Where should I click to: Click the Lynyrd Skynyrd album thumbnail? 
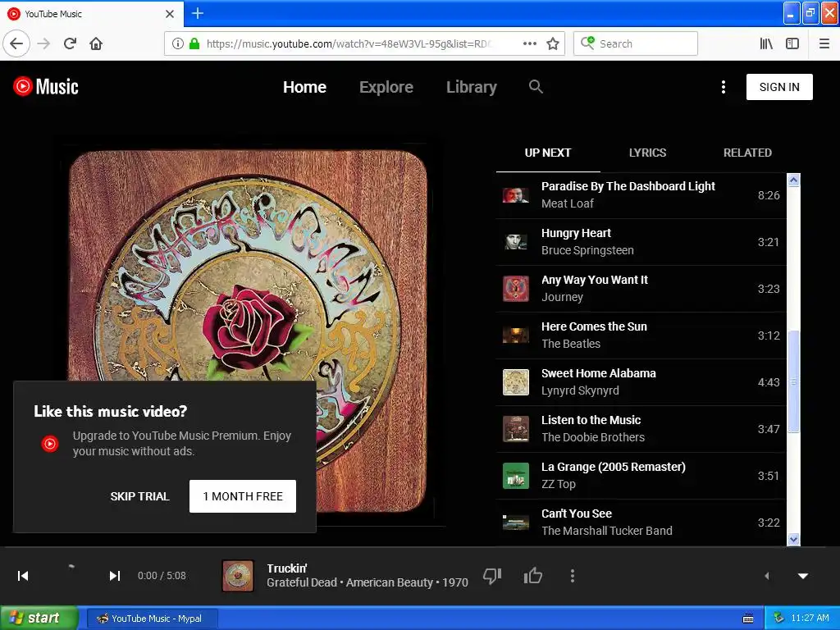[516, 382]
